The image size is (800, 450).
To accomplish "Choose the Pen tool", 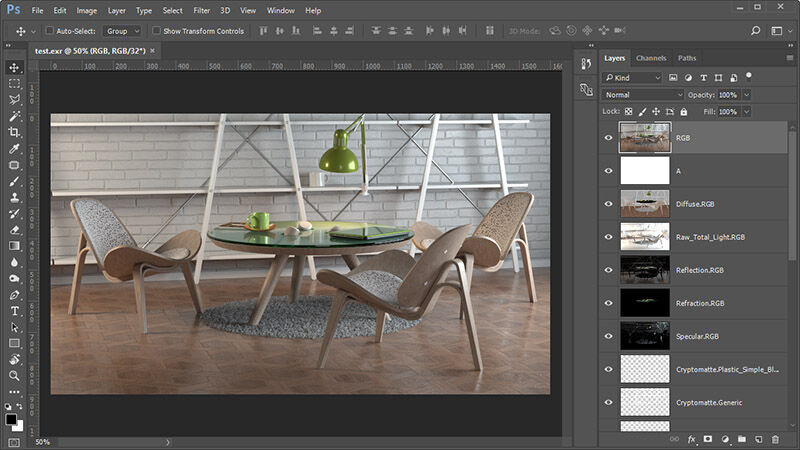I will [14, 295].
